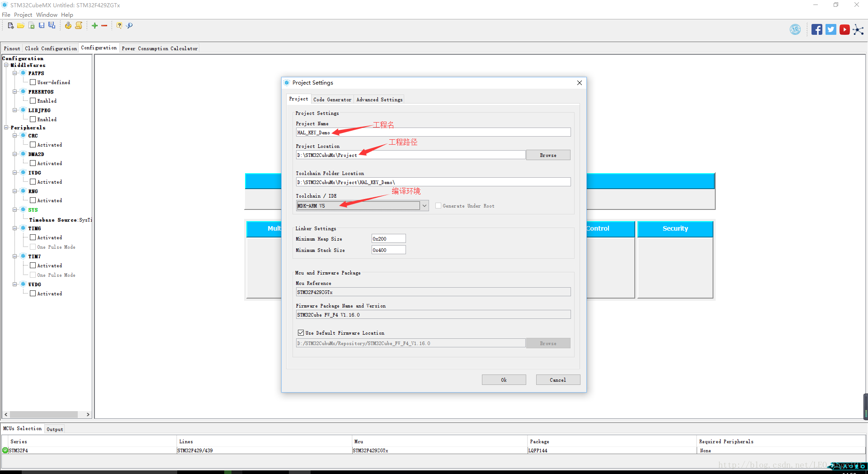Open the Facebook link icon

tap(817, 29)
